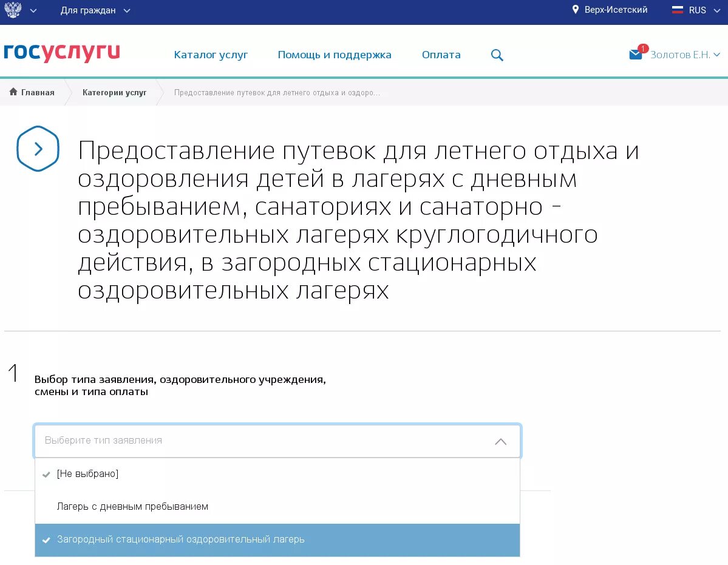Click the home icon in breadcrumbs
Image resolution: width=728 pixels, height=565 pixels.
12,92
